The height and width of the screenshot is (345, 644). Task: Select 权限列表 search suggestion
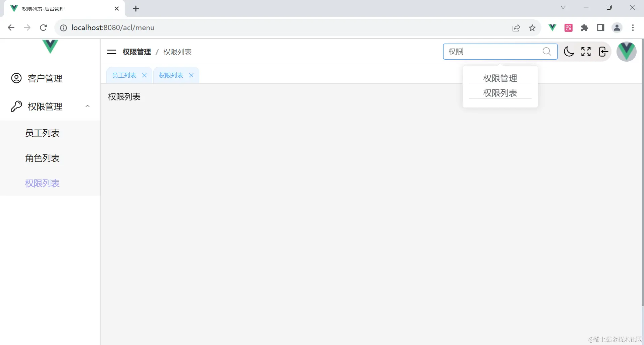(500, 93)
